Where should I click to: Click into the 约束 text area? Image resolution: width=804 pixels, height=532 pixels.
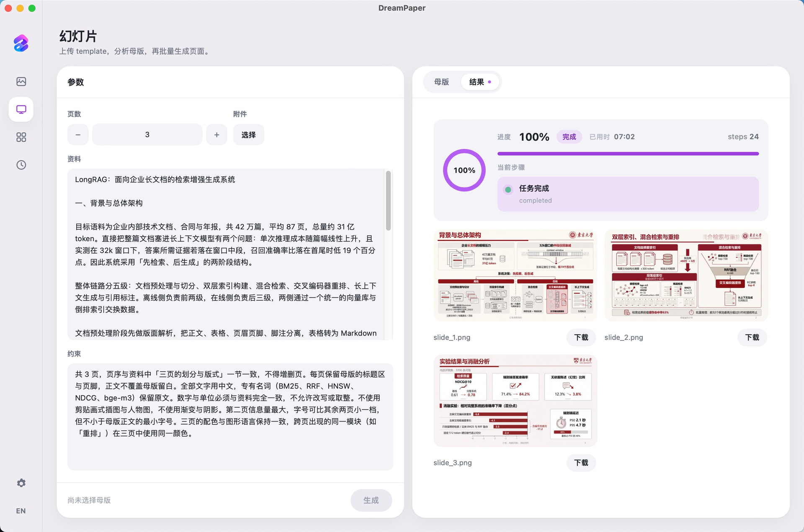230,417
